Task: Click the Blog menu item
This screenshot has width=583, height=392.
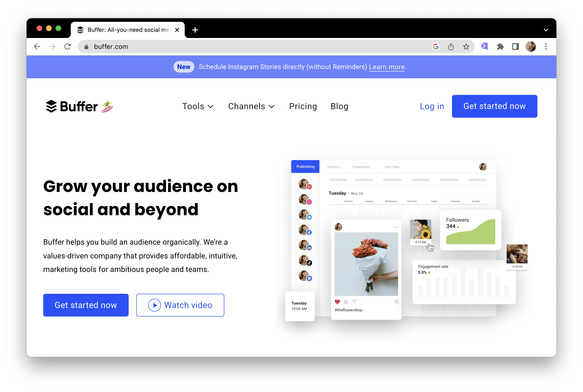Action: [x=340, y=106]
